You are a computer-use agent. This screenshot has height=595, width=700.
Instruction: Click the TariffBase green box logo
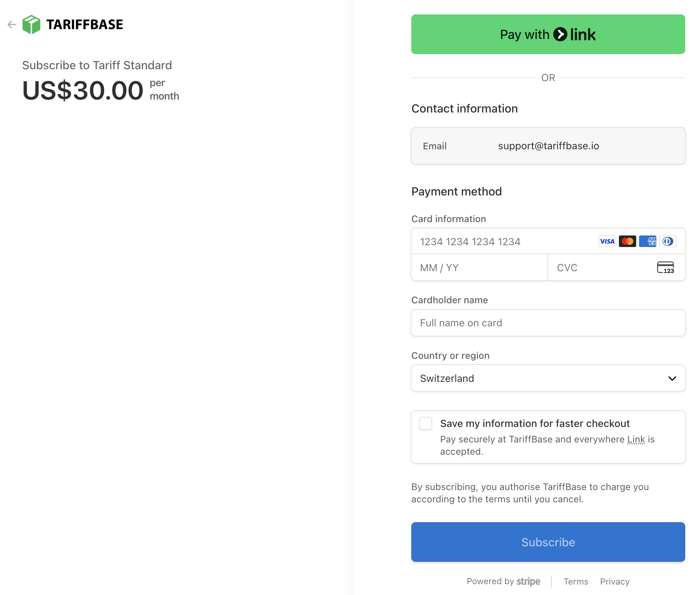coord(31,25)
